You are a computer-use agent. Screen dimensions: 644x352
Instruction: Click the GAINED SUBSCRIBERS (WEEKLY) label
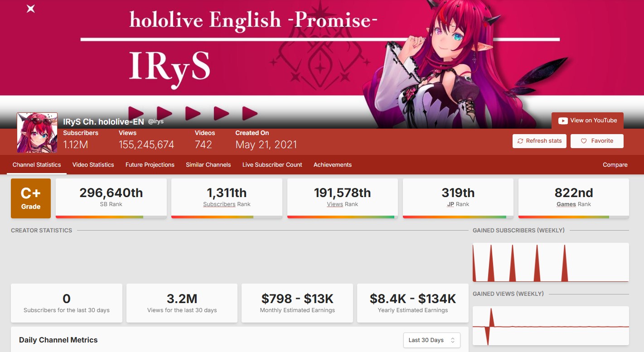pos(519,231)
